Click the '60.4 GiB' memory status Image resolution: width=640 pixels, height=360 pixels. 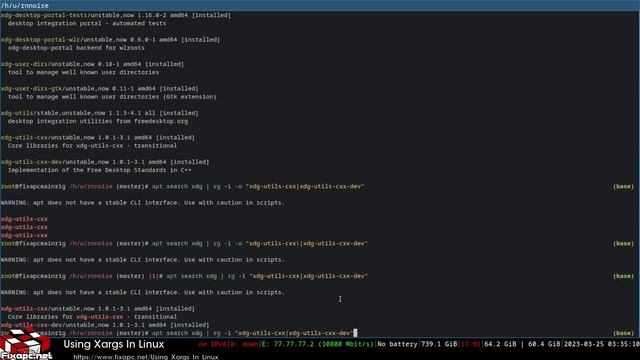point(544,344)
